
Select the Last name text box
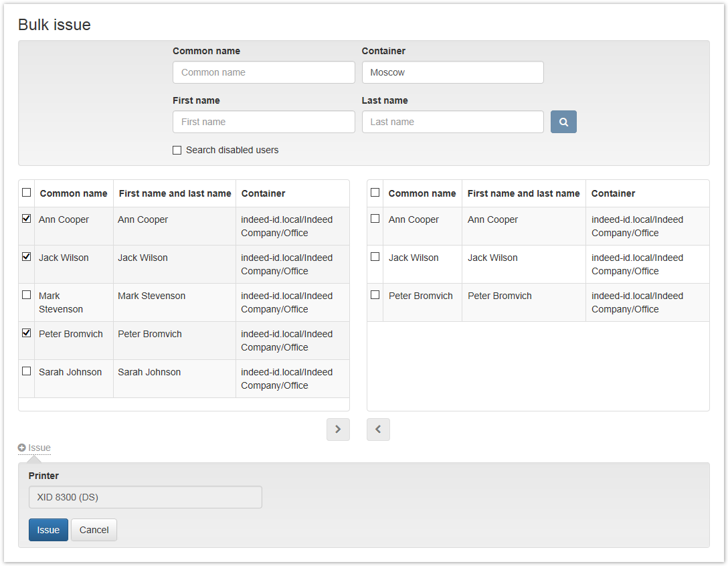click(452, 122)
